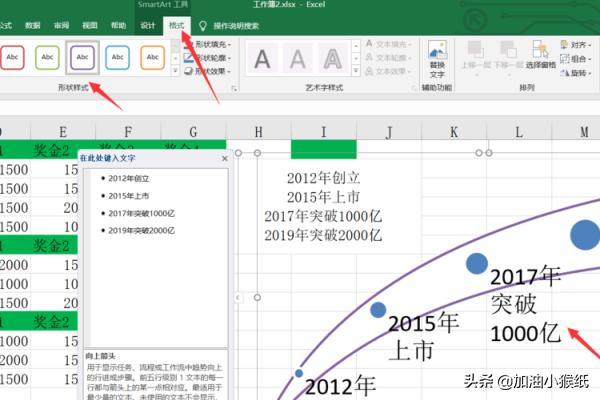Image resolution: width=600 pixels, height=400 pixels.
Task: Open the Review (审阅) ribbon tab
Action: 61,26
